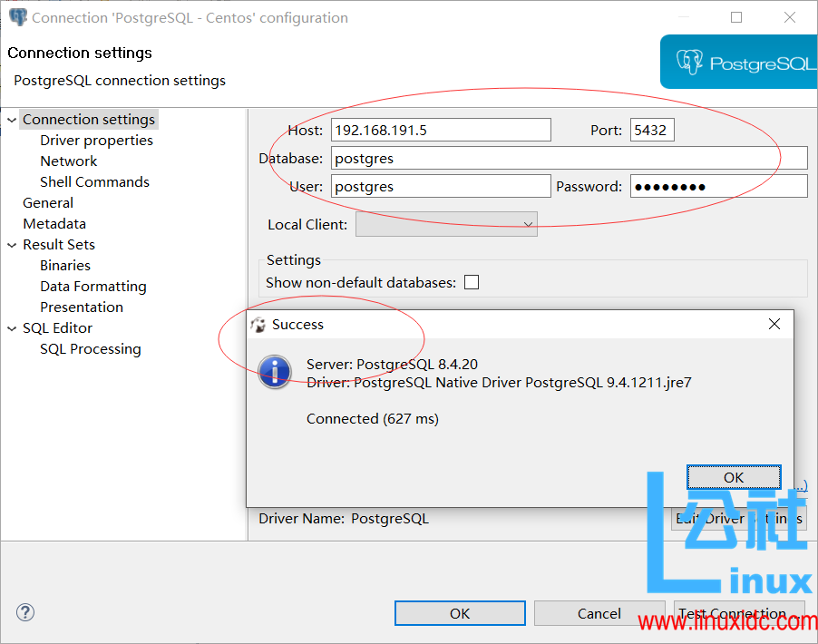Click the PostgreSQL elephant logo banner
818x644 pixels.
click(x=739, y=62)
